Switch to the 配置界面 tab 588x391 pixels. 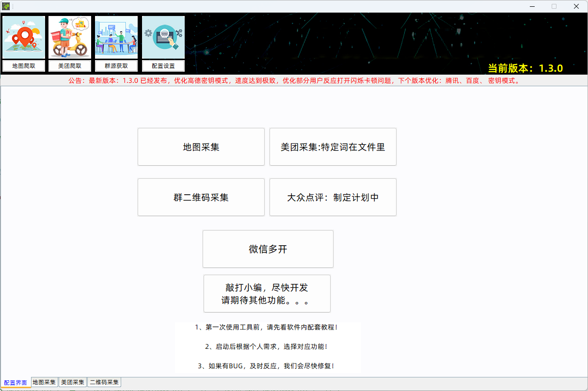[x=16, y=382]
